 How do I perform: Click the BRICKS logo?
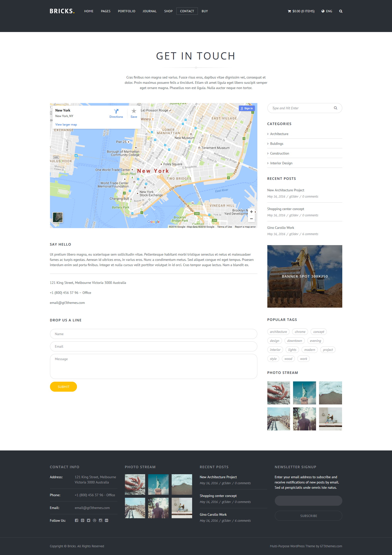[x=62, y=11]
